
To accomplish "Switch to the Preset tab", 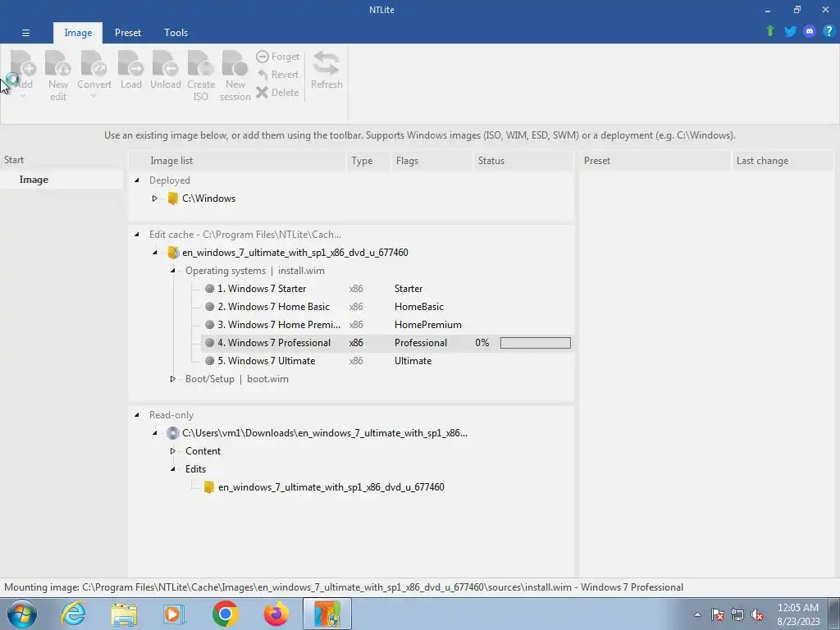I will pyautogui.click(x=127, y=33).
